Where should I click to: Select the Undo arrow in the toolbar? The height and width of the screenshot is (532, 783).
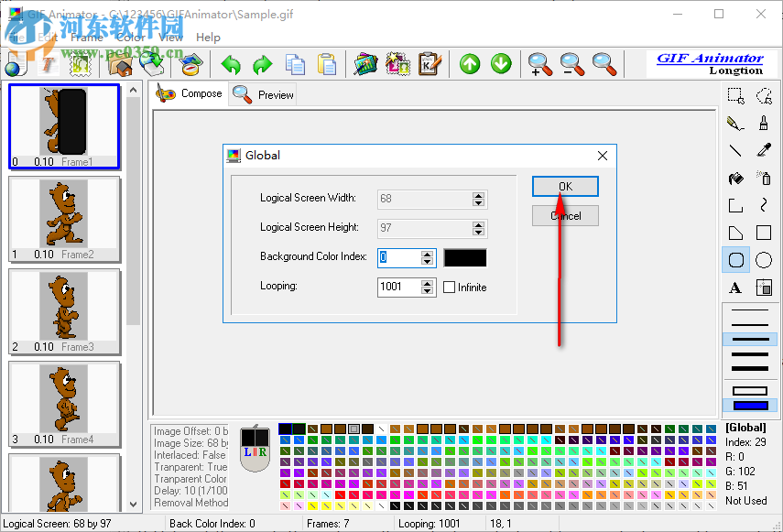tap(230, 65)
